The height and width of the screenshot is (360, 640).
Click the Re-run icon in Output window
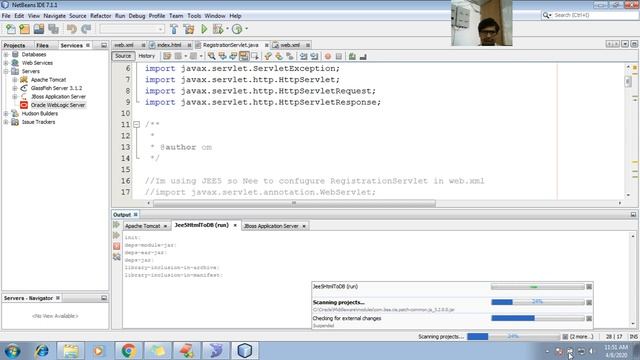pyautogui.click(x=117, y=225)
